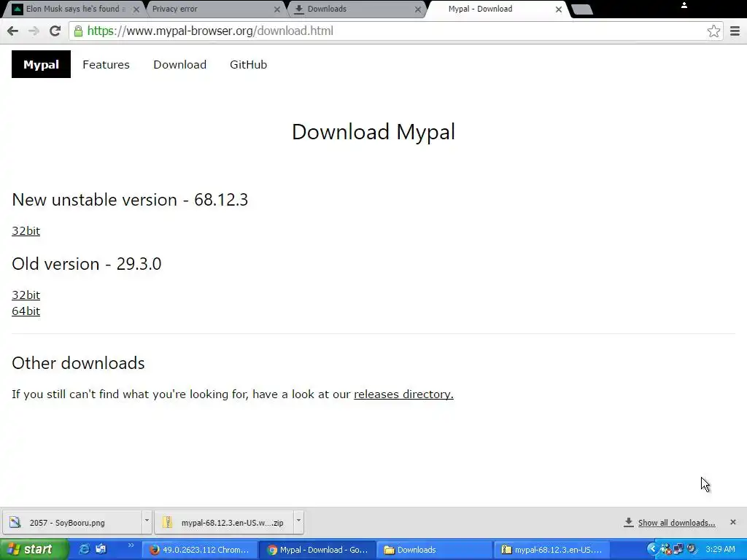The image size is (747, 560).
Task: Click the Download Mypal heading
Action: (x=373, y=132)
